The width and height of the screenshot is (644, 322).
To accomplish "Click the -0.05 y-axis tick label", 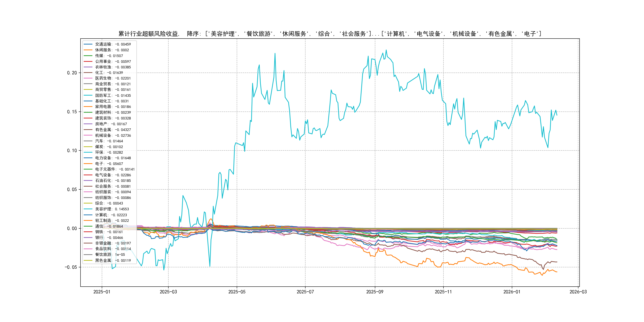I will (71, 267).
